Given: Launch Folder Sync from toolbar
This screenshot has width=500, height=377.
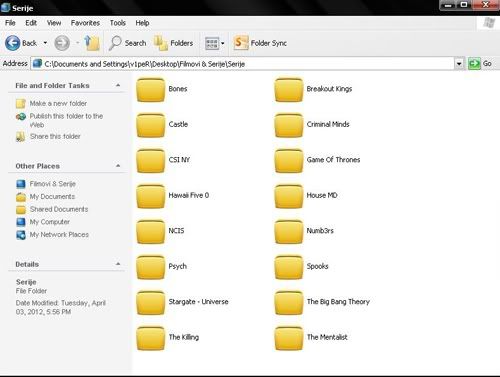Looking at the screenshot, I should click(x=260, y=43).
